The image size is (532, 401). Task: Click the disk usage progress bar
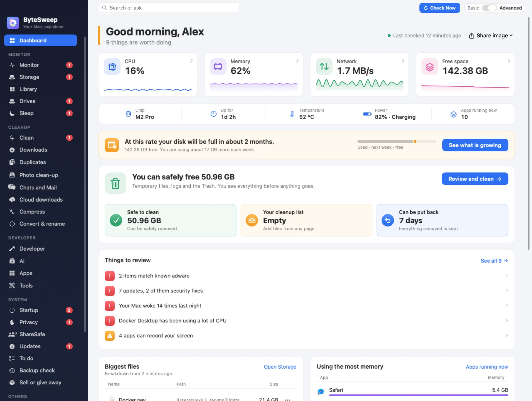[397, 142]
